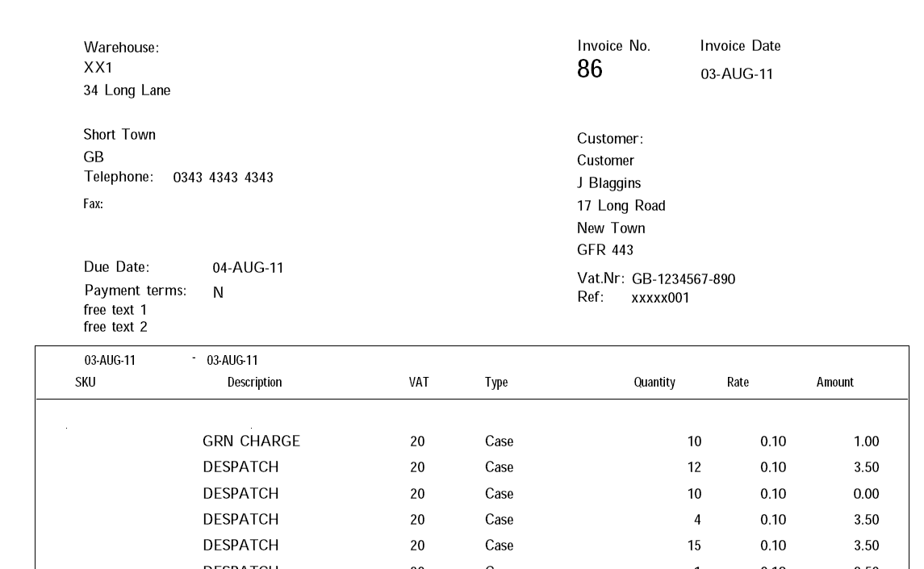This screenshot has height=569, width=924.
Task: Click the Quantity column header
Action: [x=654, y=383]
